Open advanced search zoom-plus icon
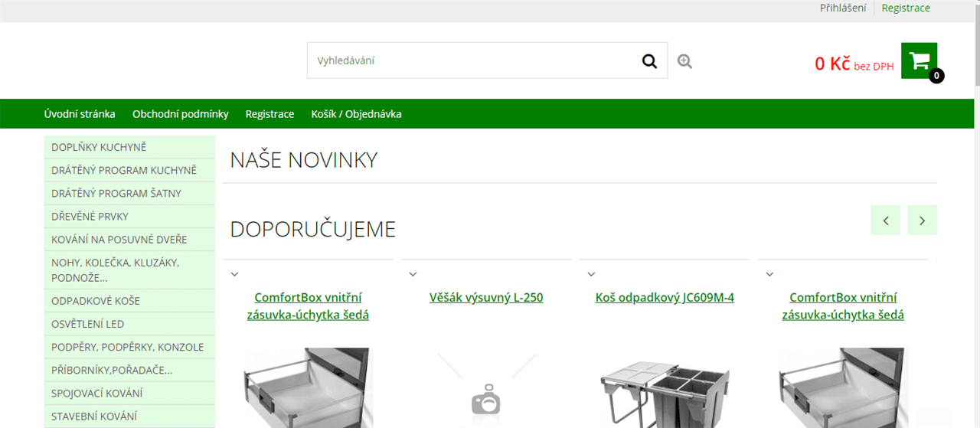The image size is (980, 428). (684, 61)
